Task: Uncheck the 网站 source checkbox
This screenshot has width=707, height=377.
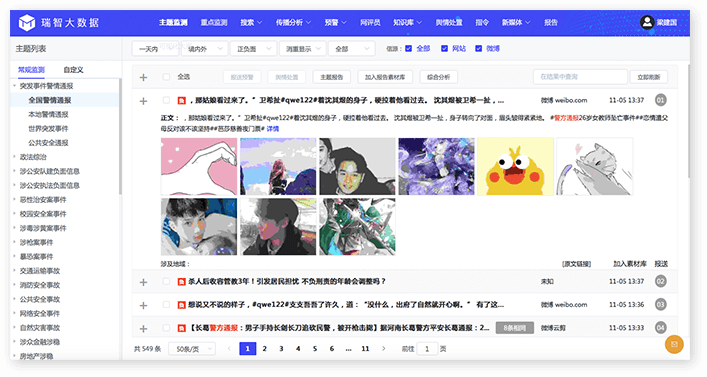Action: (444, 48)
